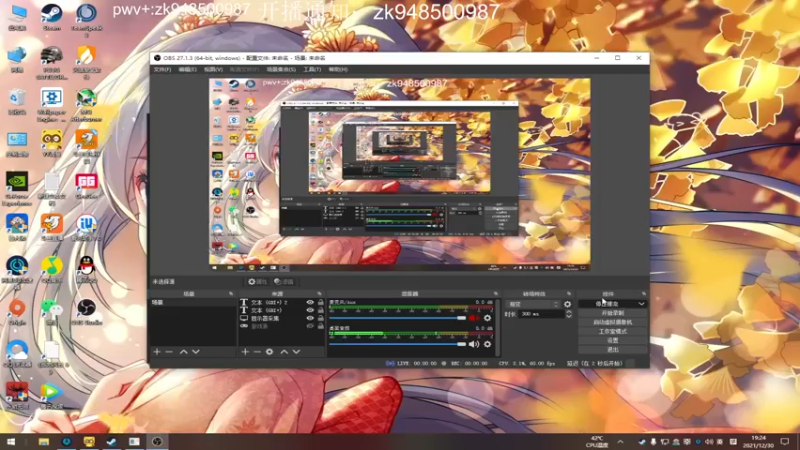Open OBS Studio desktop shortcut
This screenshot has width=800, height=450.
86,312
